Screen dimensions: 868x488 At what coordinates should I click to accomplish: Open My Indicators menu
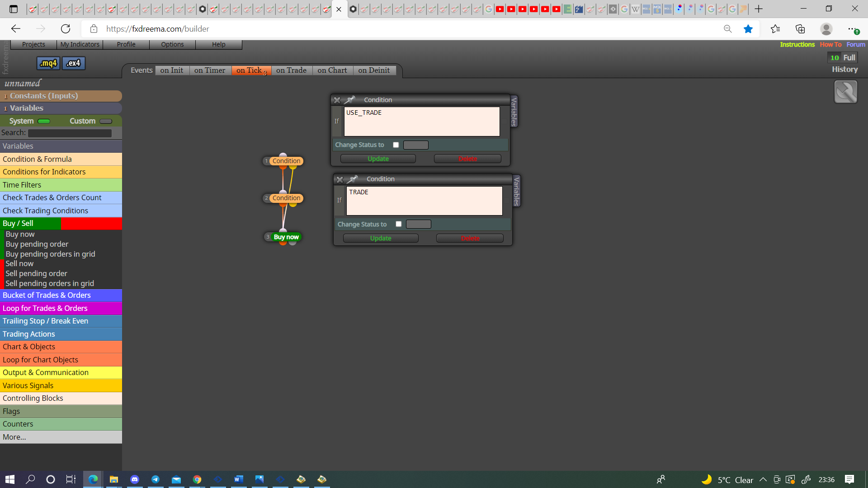[x=80, y=44]
